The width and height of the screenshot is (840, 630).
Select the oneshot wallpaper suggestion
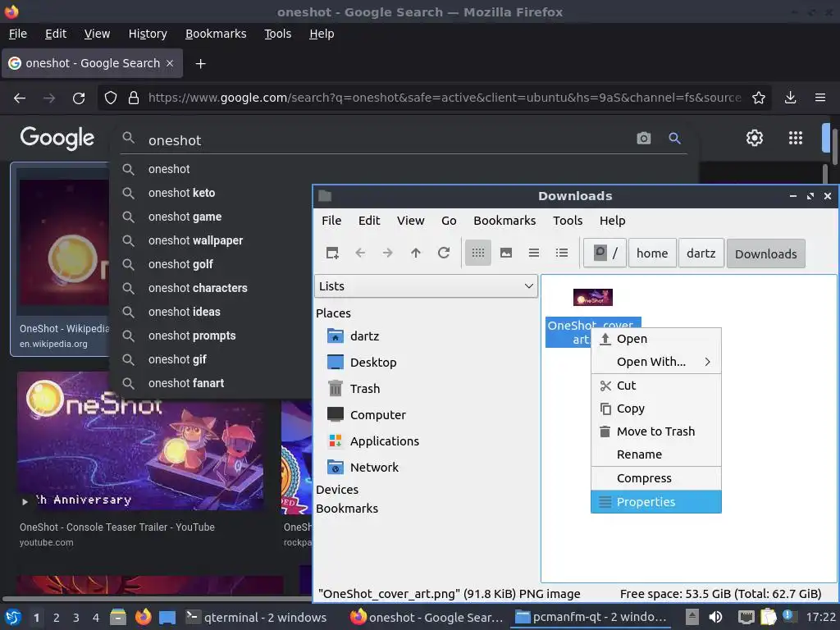point(195,240)
